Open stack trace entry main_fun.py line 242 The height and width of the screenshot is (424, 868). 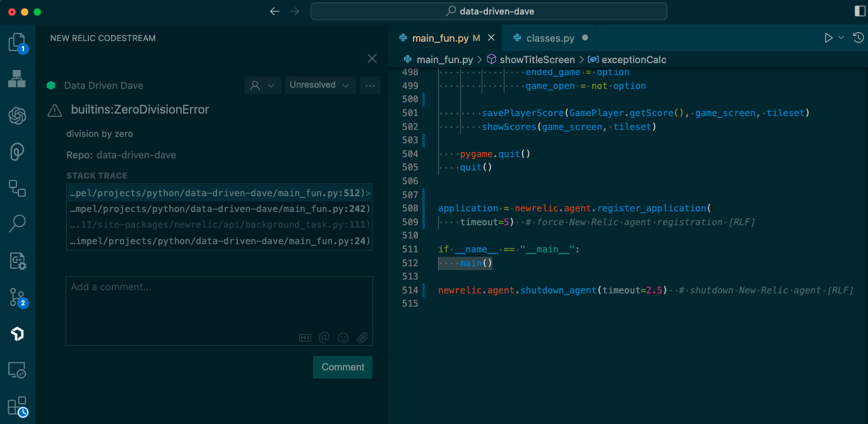coord(219,209)
